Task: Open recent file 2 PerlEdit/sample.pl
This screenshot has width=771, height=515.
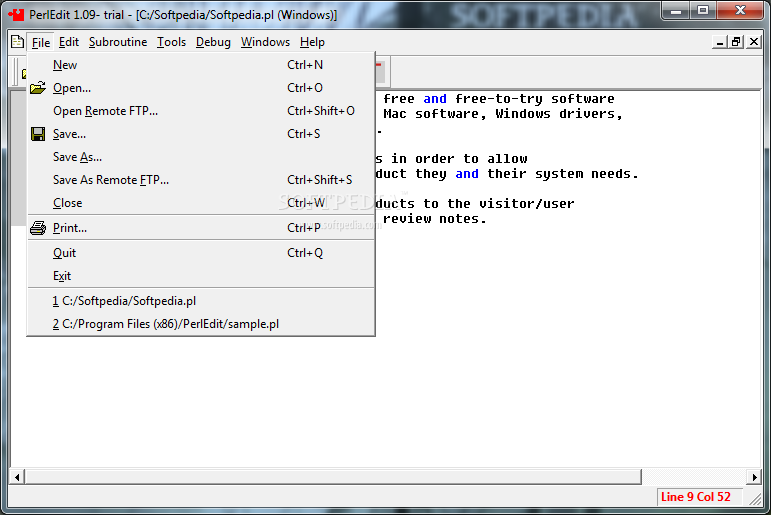Action: (x=201, y=324)
